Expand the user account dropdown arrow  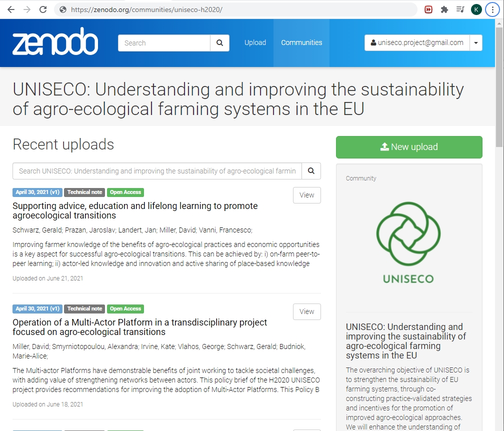tap(476, 42)
